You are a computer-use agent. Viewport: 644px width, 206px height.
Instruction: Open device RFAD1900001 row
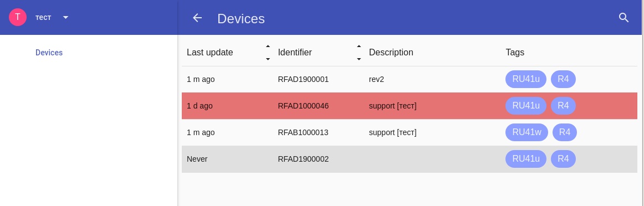tap(410, 79)
